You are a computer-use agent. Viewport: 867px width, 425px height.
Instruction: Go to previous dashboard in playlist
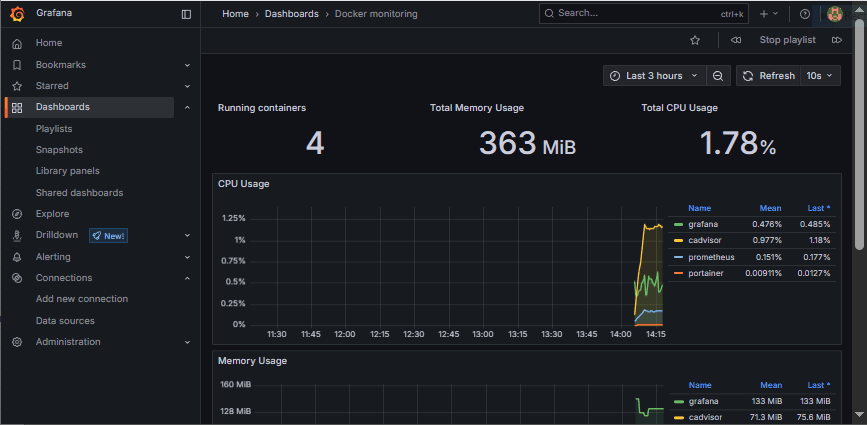point(735,40)
